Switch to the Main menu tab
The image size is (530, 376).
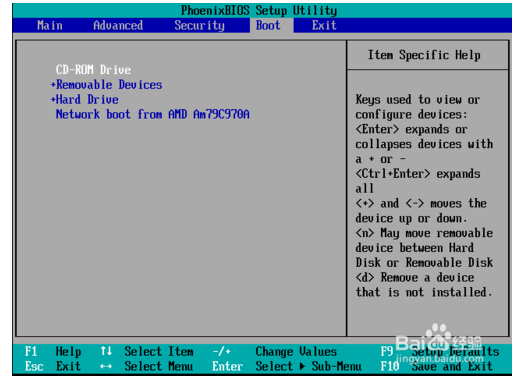[50, 25]
